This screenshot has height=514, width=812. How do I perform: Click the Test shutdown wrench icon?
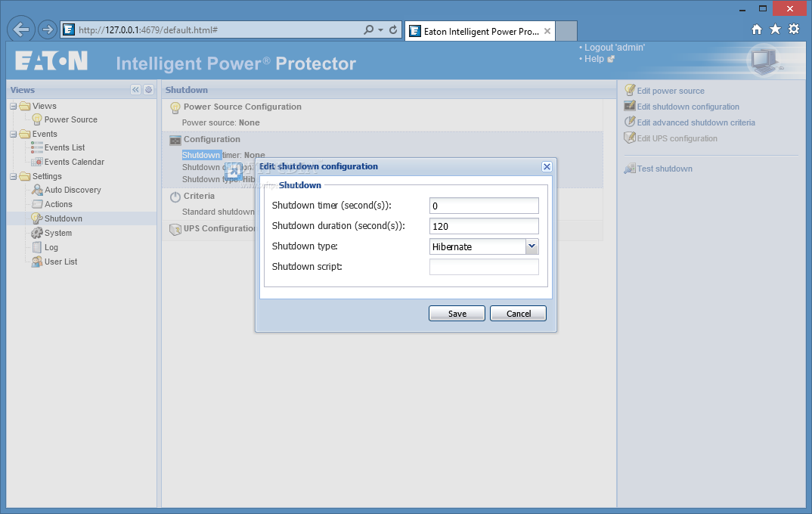630,169
